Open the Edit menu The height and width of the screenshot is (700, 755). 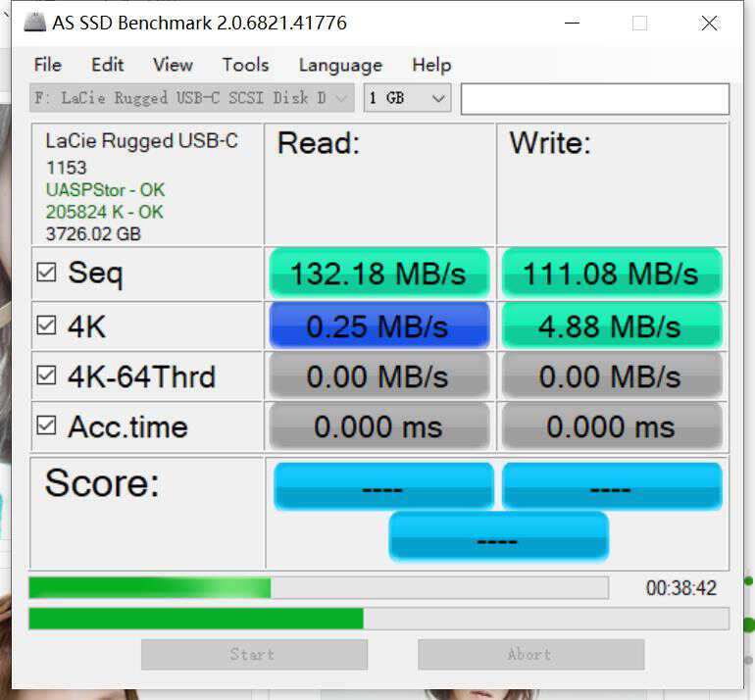(108, 65)
